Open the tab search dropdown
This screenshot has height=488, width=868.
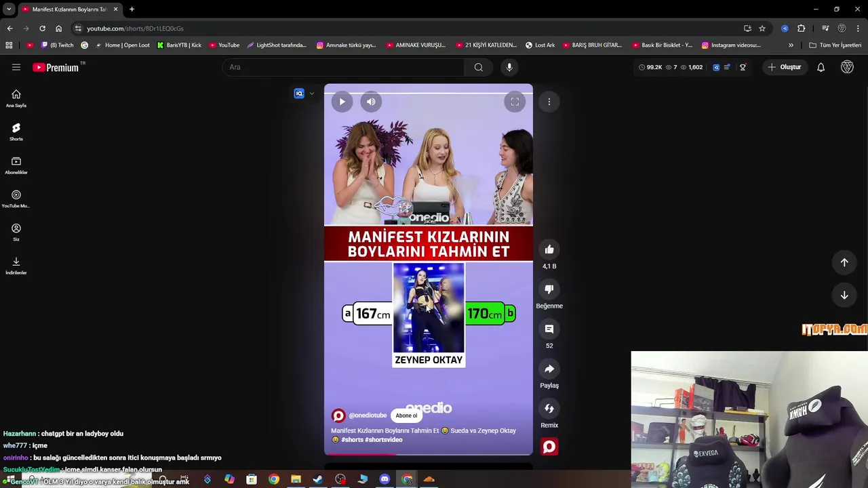coord(9,9)
